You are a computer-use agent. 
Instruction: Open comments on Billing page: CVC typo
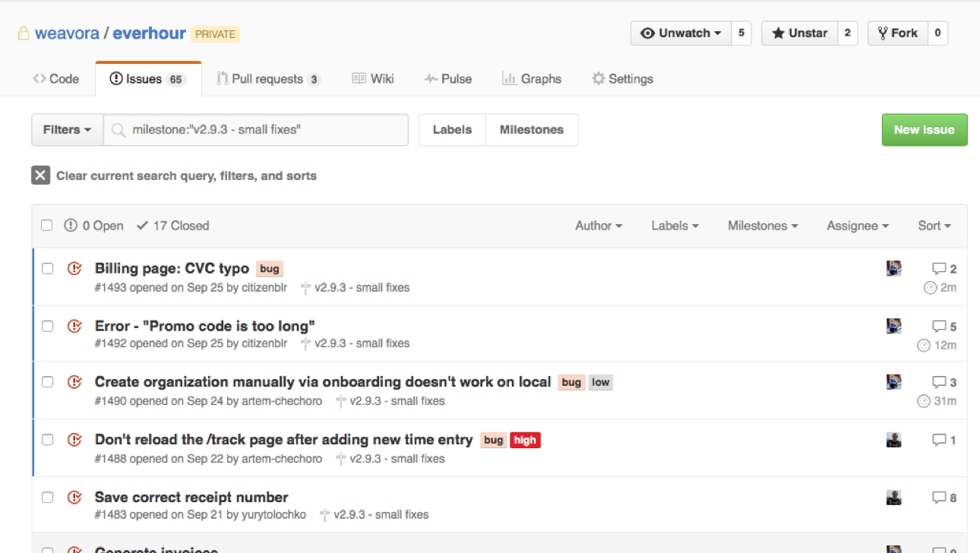944,269
